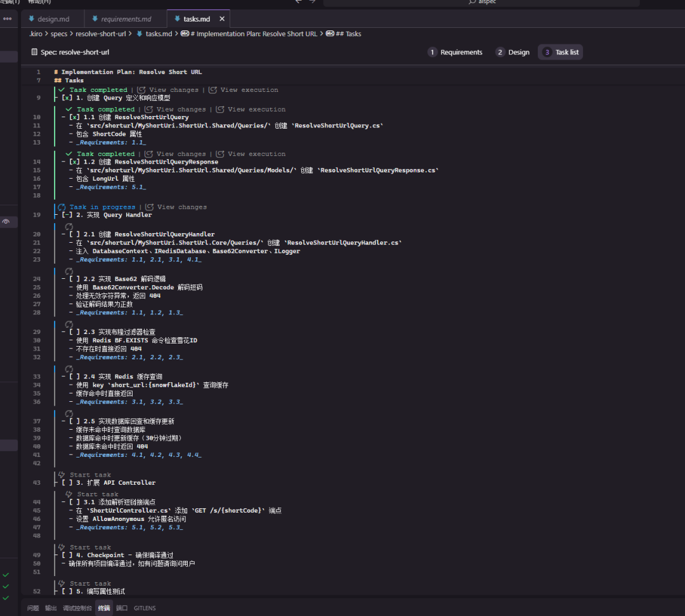This screenshot has height=616, width=685.
Task: Switch to the design.md tab
Action: pos(49,19)
